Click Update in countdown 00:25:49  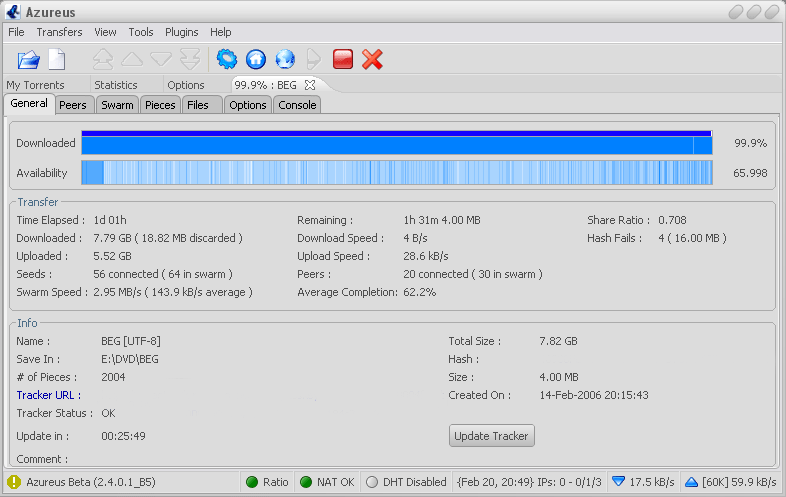123,436
